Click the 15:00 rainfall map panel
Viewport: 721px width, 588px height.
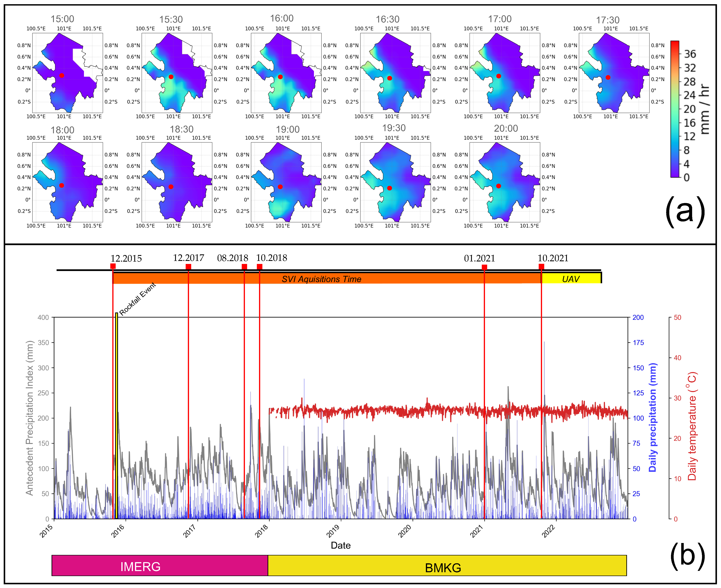(x=68, y=73)
